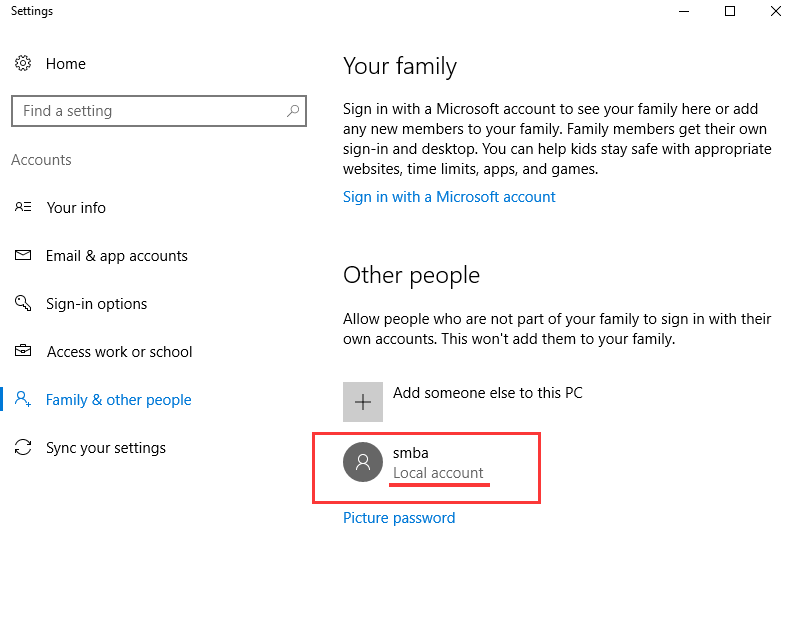Sign in with a Microsoft account link
Viewport: 792px width, 619px height.
tap(449, 197)
